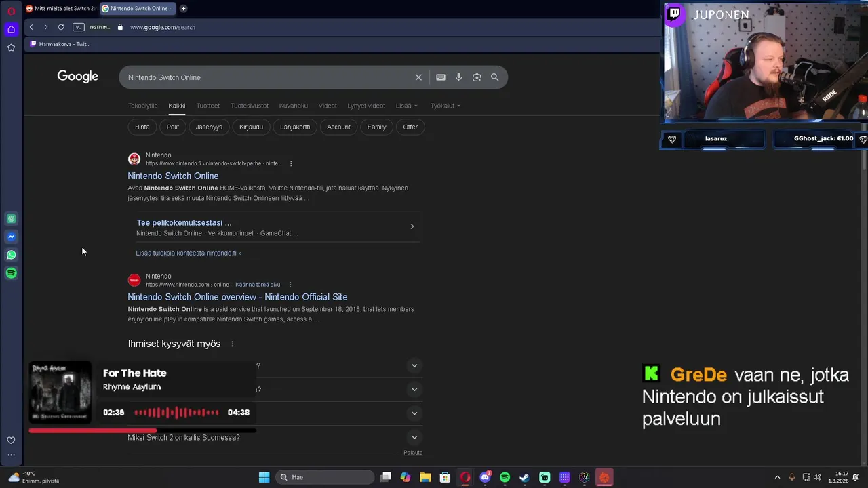Open Spotify in the Opera sidebar
This screenshot has height=488, width=868.
coord(11,273)
